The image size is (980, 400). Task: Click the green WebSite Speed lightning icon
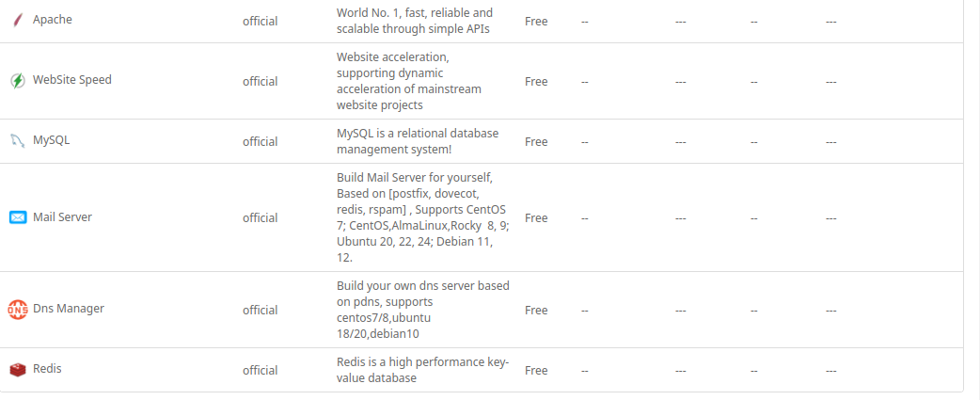pyautogui.click(x=17, y=81)
